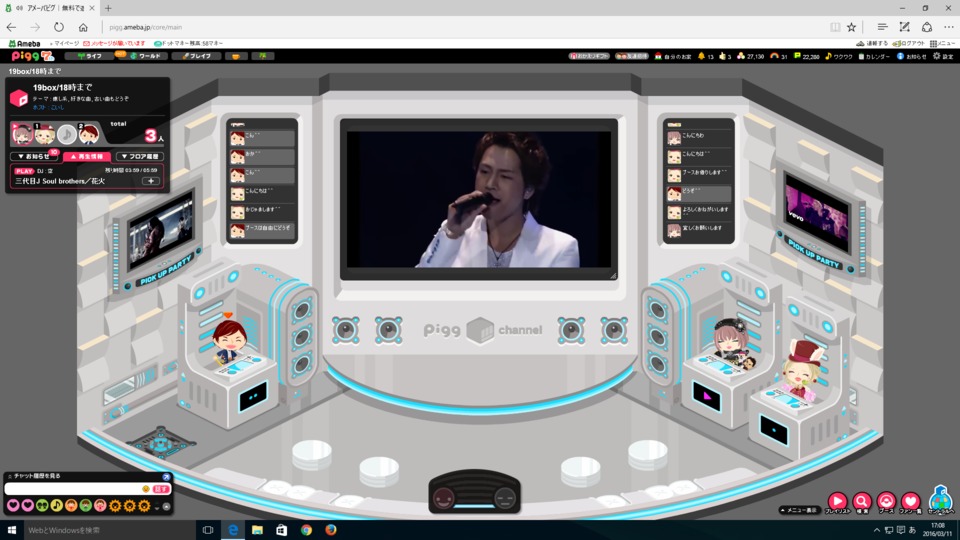Click the red-haired character at left DJ booth

[230, 342]
